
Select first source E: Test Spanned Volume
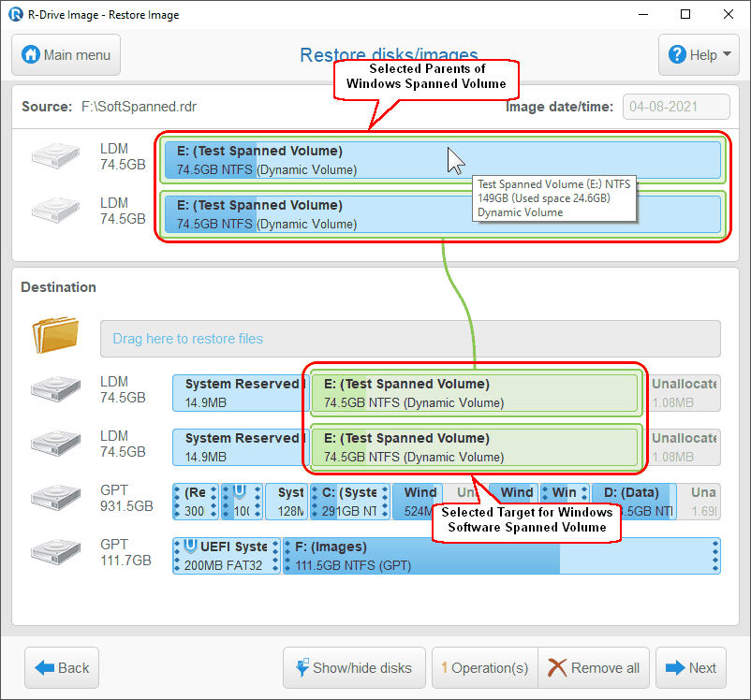point(442,160)
